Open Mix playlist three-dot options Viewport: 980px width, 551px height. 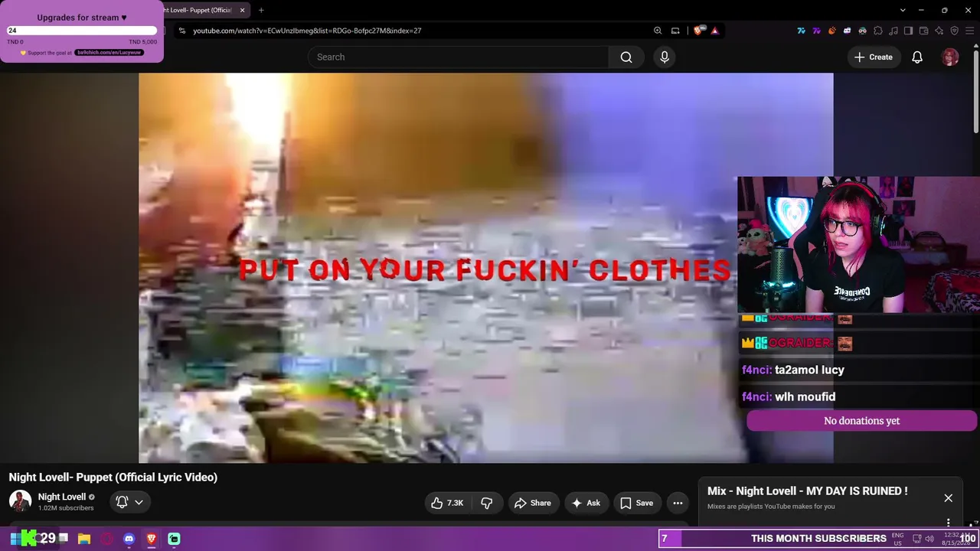948,523
